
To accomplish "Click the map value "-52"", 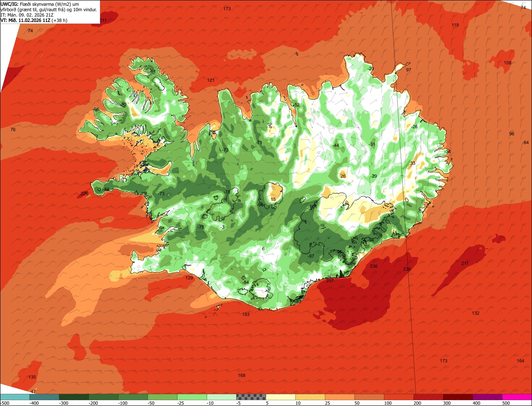I will (x=296, y=105).
